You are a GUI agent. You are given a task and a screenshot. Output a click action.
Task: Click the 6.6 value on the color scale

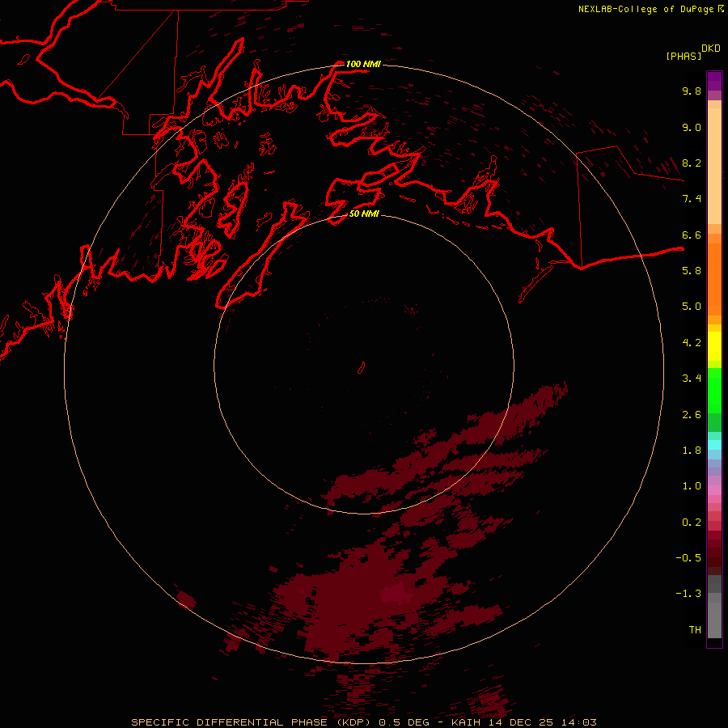pos(692,235)
